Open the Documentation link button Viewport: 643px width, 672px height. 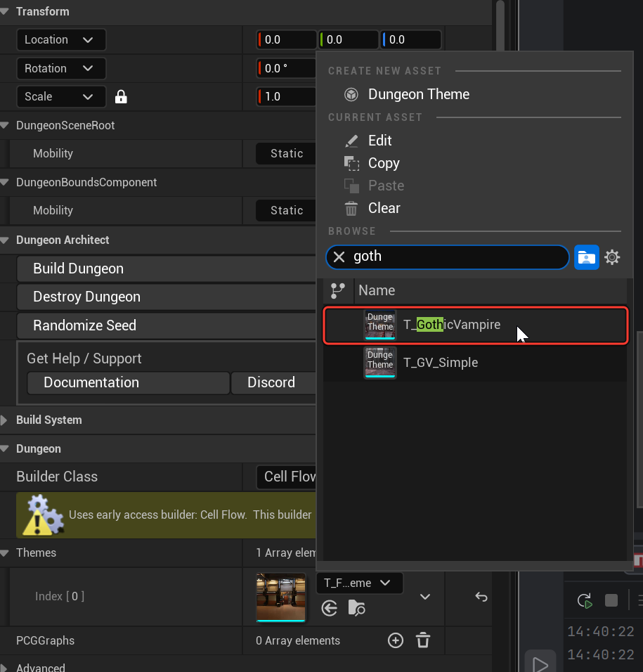point(128,382)
